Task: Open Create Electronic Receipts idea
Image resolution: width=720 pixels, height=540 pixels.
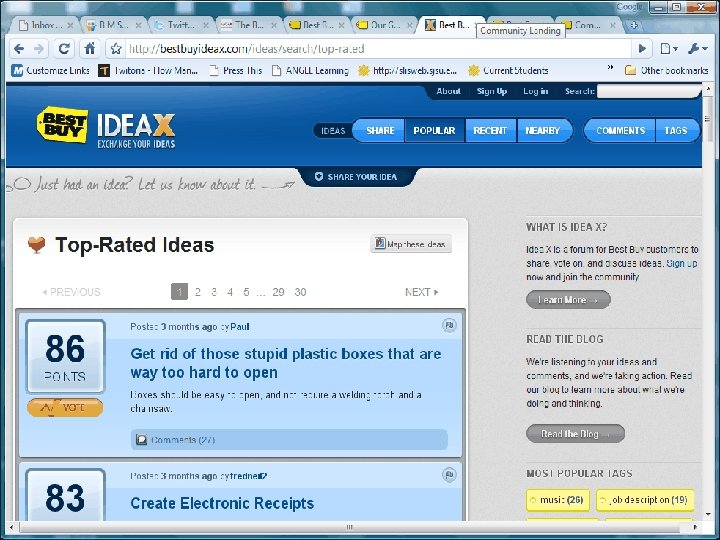Action: [222, 503]
